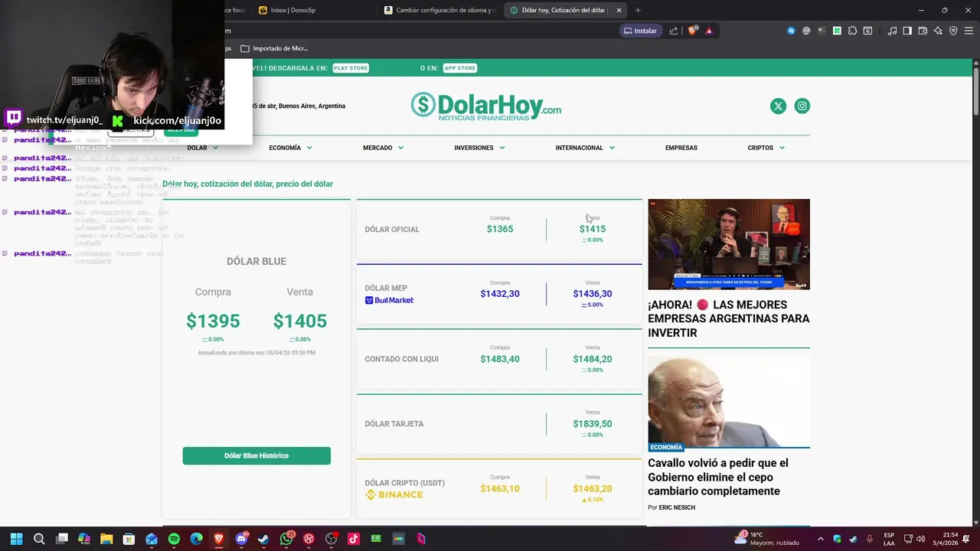Open the DolarHoy Instagram icon
Screen dimensions: 980x551
(x=802, y=106)
